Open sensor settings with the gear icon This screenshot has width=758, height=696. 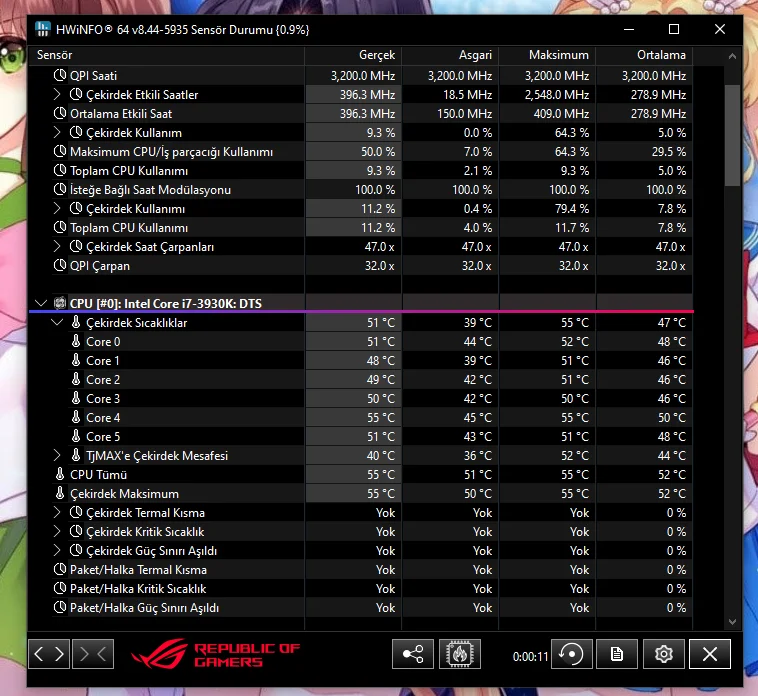click(664, 654)
